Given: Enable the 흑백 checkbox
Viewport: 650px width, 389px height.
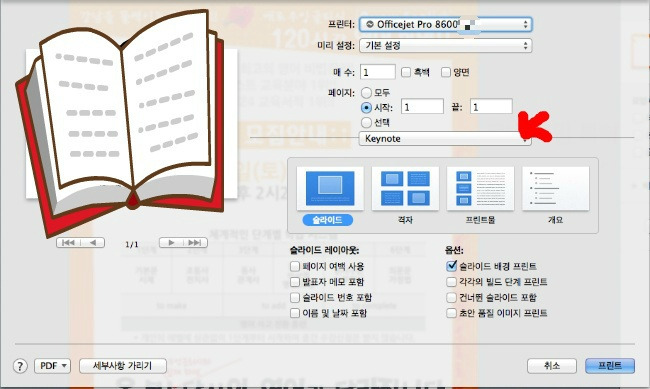Looking at the screenshot, I should pyautogui.click(x=406, y=72).
